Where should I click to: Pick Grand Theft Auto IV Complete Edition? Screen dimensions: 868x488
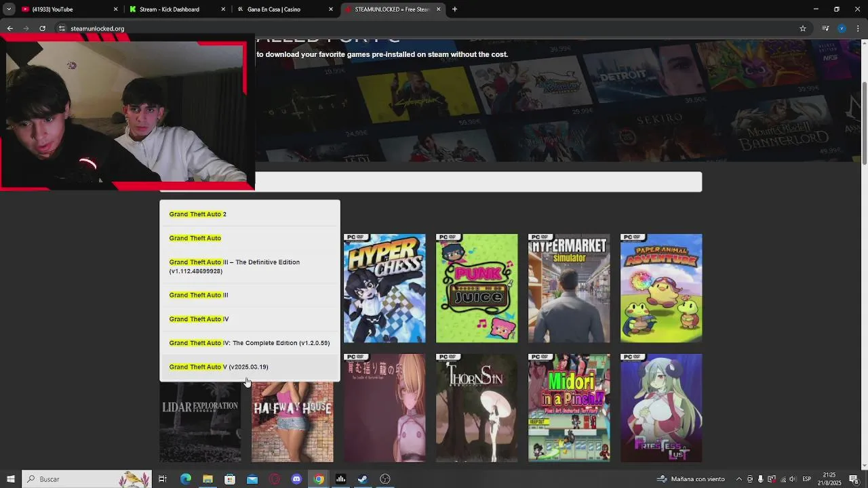pos(250,343)
